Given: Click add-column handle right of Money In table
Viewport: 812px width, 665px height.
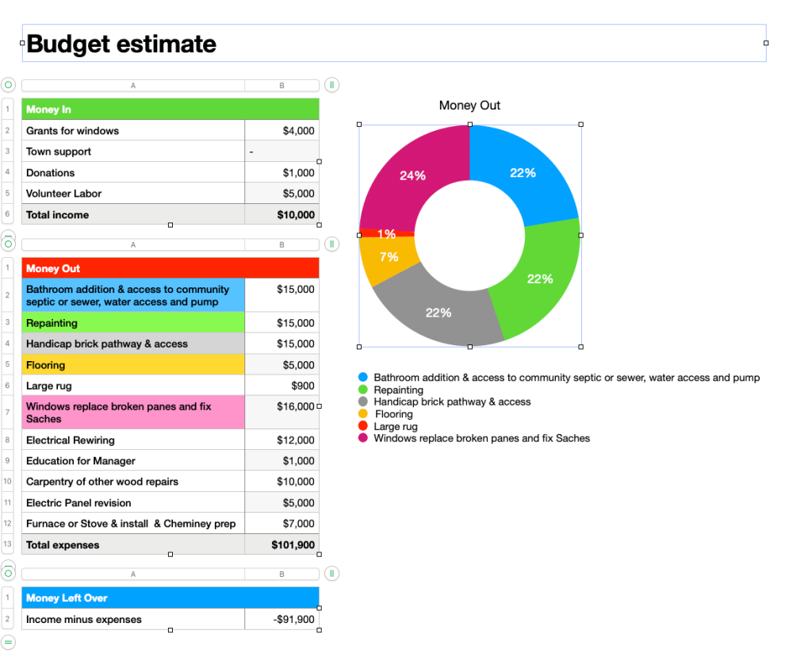Looking at the screenshot, I should [331, 85].
